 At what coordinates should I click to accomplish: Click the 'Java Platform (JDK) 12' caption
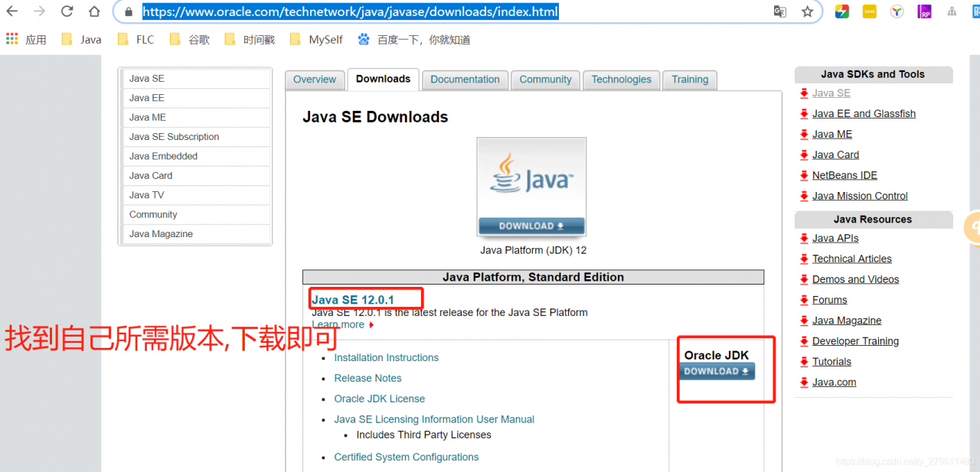click(x=533, y=250)
